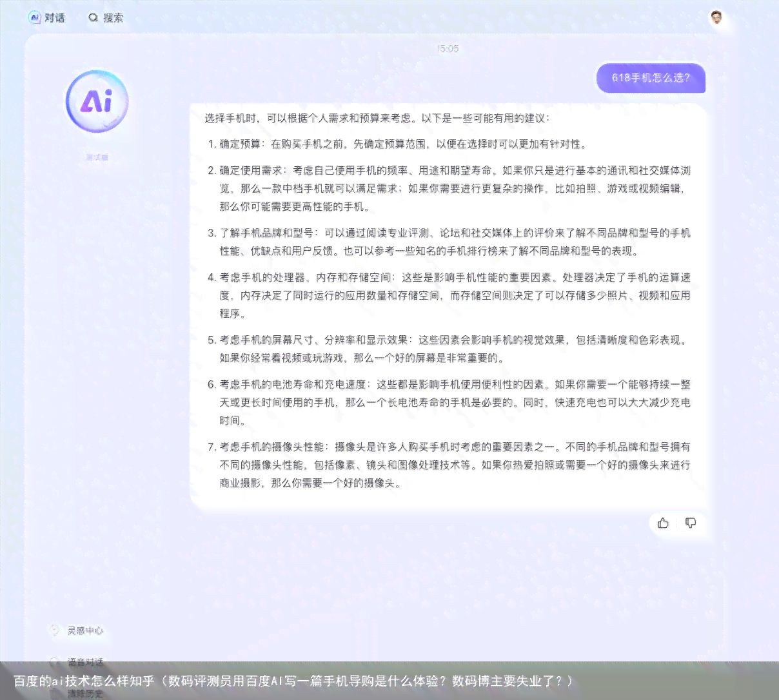The image size is (779, 700).
Task: Select 清除历史 in the left sidebar
Action: (85, 694)
